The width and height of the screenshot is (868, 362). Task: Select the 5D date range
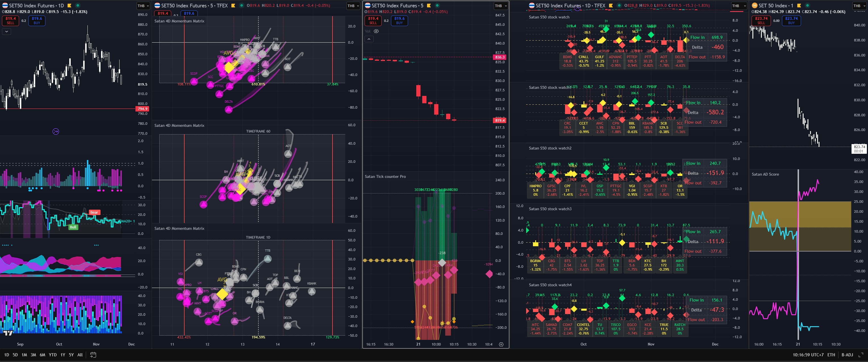(x=15, y=355)
